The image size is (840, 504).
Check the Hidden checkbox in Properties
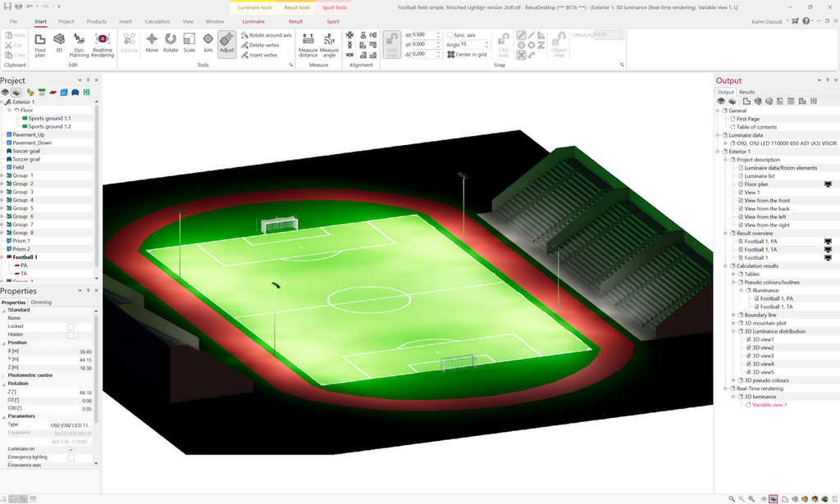pos(71,335)
